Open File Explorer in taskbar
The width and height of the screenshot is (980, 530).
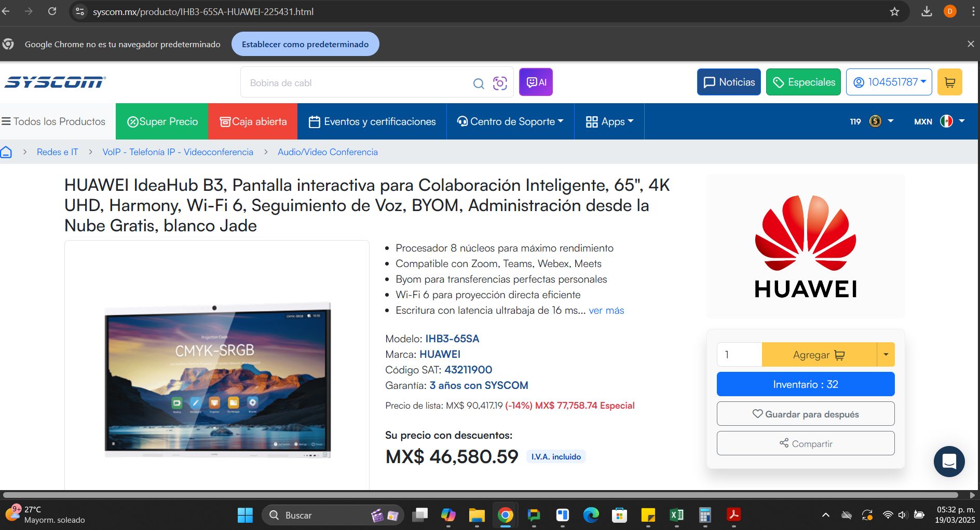pyautogui.click(x=477, y=515)
